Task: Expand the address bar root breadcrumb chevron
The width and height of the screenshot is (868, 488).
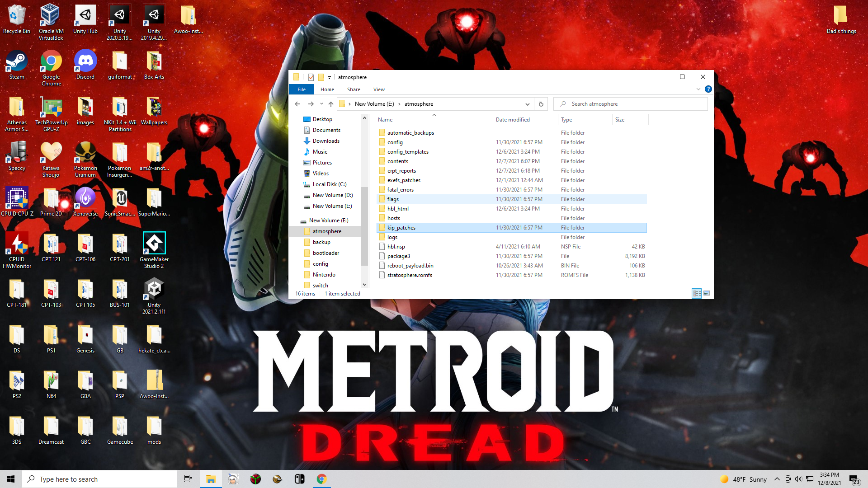Action: point(349,104)
